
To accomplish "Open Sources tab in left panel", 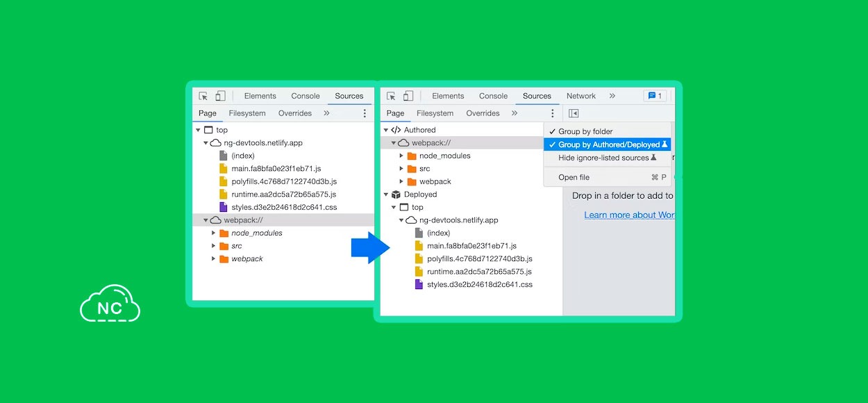I will tap(349, 96).
